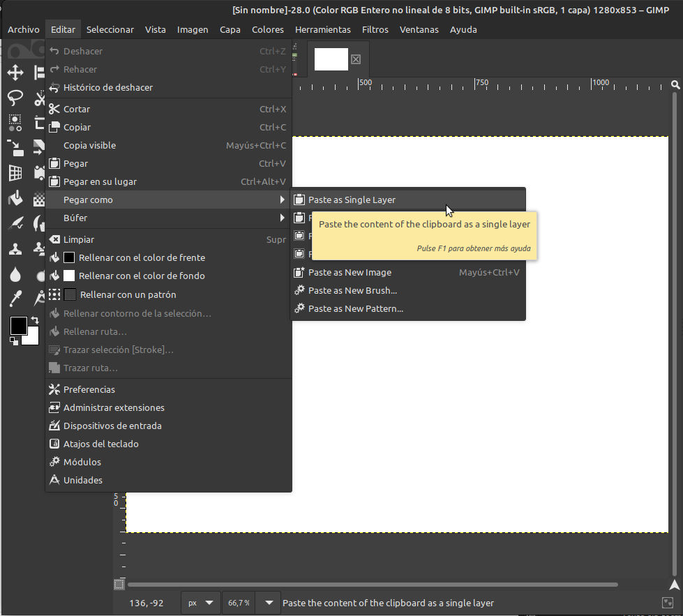The image size is (683, 616).
Task: Swap foreground and background colors
Action: click(34, 320)
